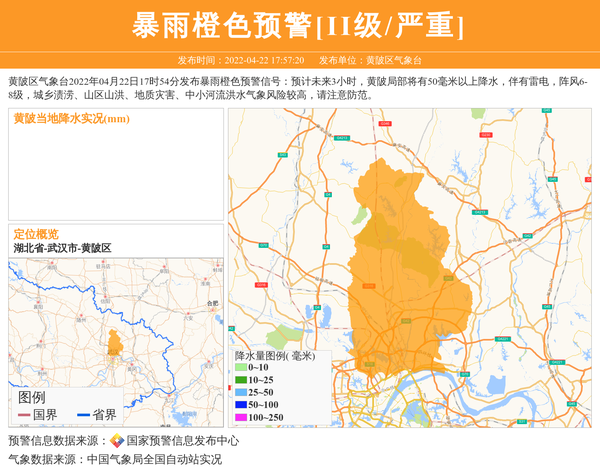The height and width of the screenshot is (471, 600).
Task: Click the red 国界 legend line
Action: 24,415
